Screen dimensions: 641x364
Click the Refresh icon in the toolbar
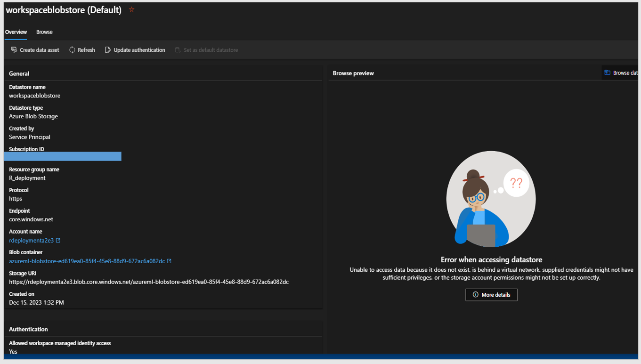pyautogui.click(x=72, y=49)
